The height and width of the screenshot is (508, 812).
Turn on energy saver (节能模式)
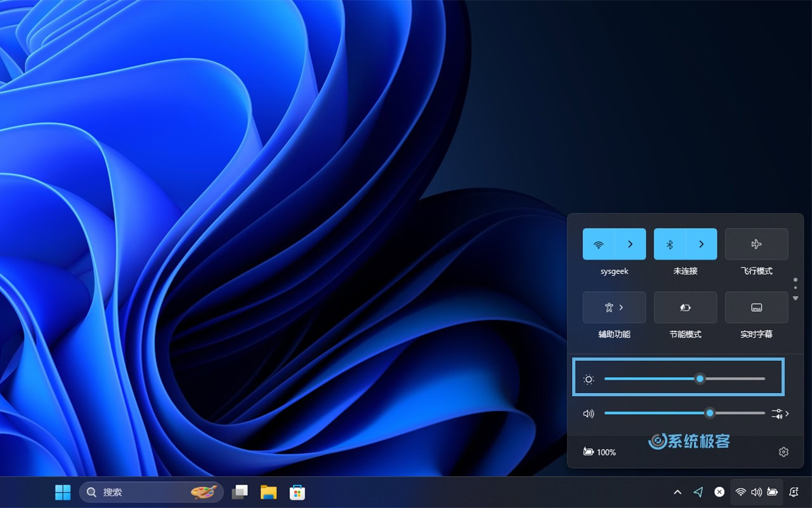pos(685,307)
